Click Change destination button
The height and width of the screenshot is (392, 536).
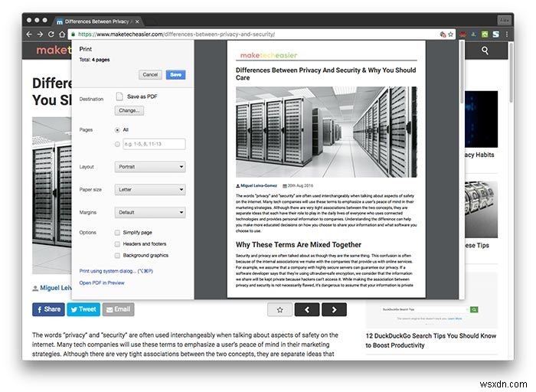point(129,111)
